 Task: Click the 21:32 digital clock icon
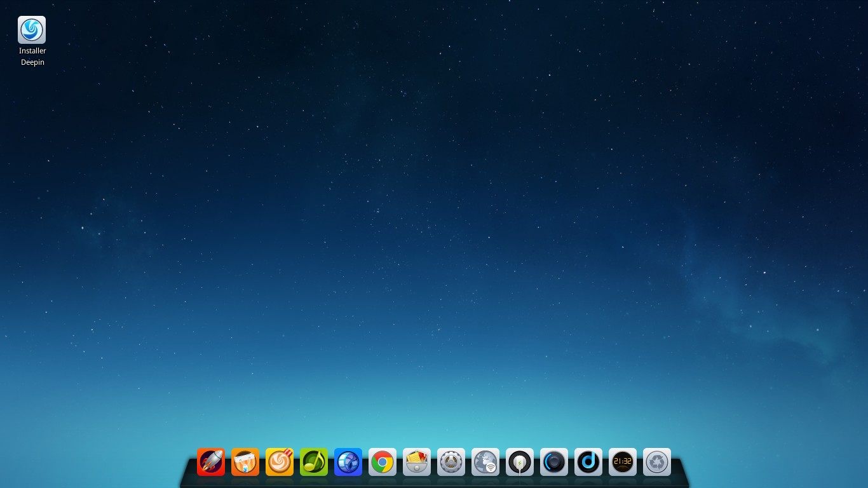point(623,462)
